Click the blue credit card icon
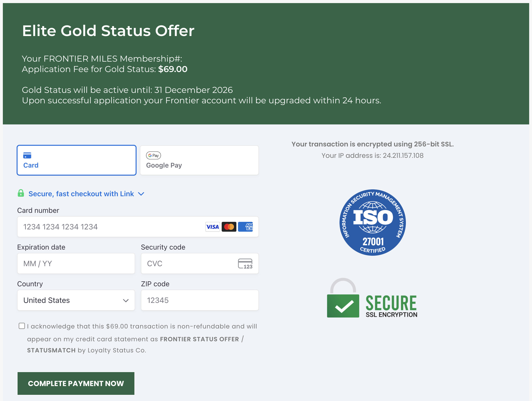532x401 pixels. 27,155
